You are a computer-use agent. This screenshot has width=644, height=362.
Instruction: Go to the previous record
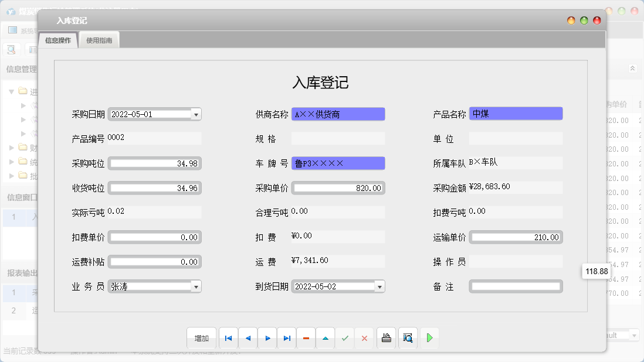pos(248,338)
